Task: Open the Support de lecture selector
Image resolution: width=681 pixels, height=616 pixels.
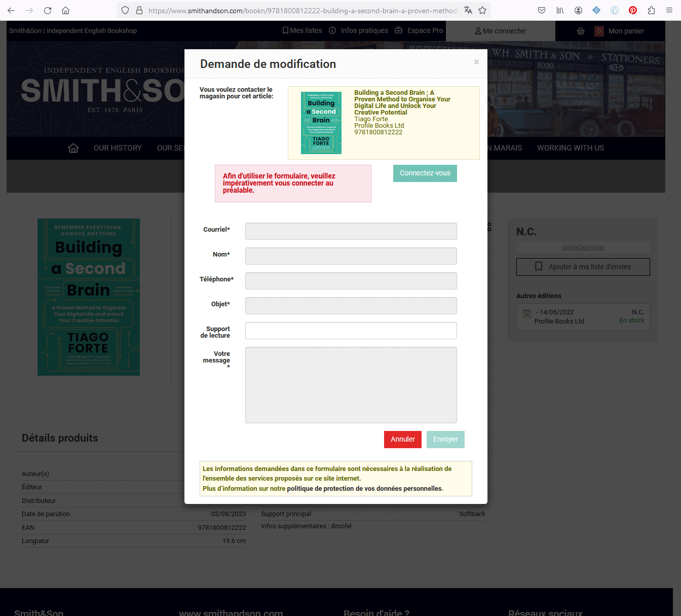Action: pyautogui.click(x=351, y=331)
